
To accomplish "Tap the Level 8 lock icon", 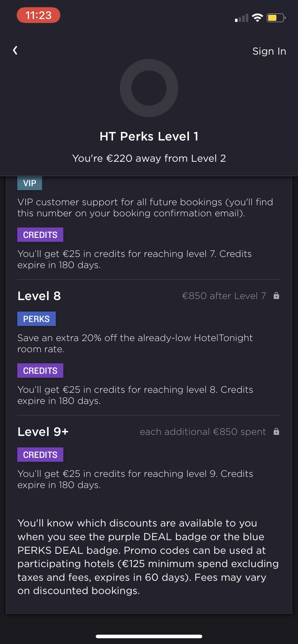I will (276, 296).
